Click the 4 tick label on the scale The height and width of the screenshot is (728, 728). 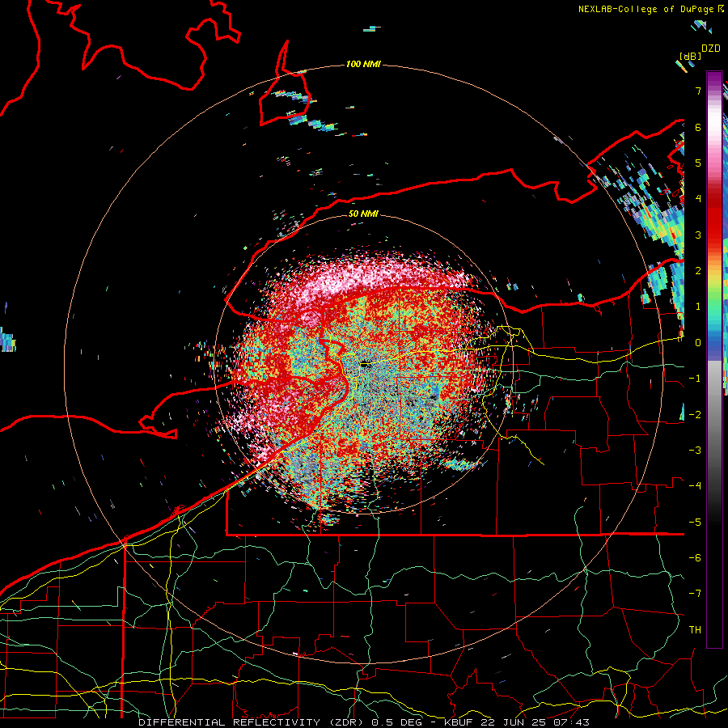click(698, 199)
